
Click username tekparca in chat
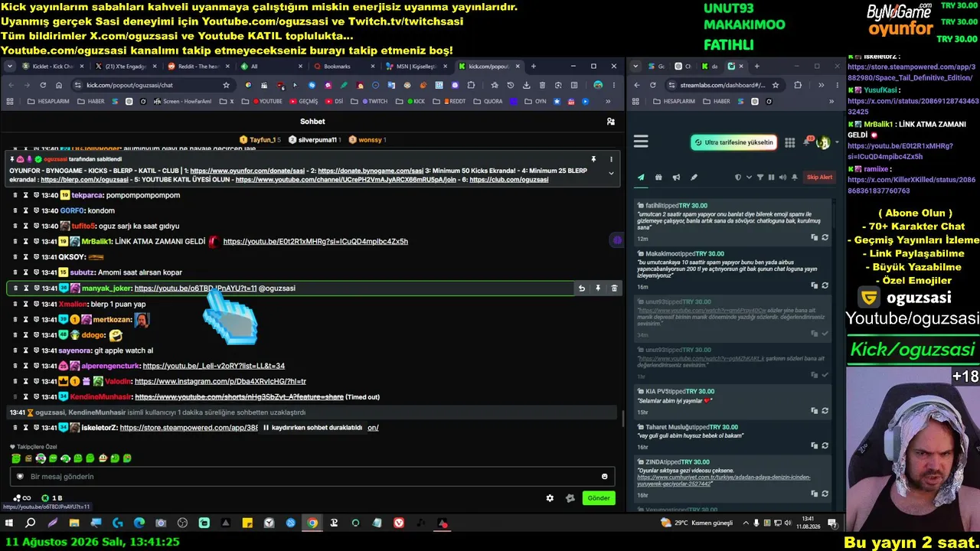point(87,195)
